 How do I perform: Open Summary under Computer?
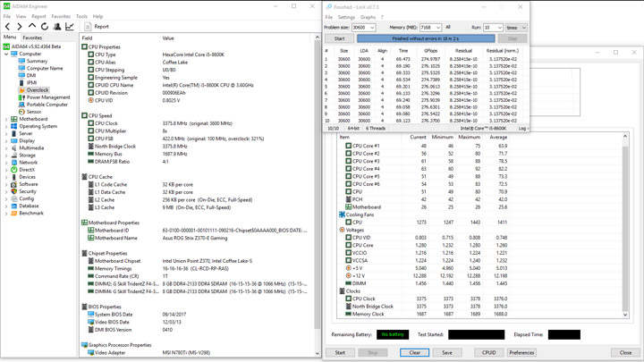click(x=37, y=61)
